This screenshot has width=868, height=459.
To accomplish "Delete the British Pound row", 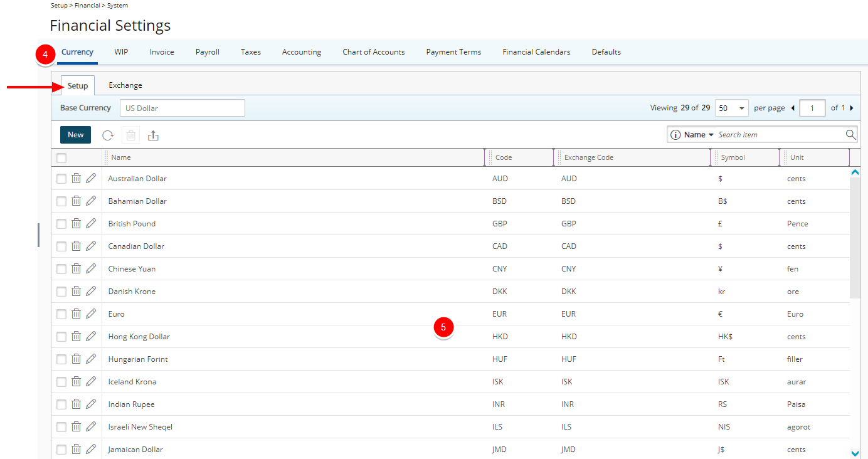I will (76, 224).
